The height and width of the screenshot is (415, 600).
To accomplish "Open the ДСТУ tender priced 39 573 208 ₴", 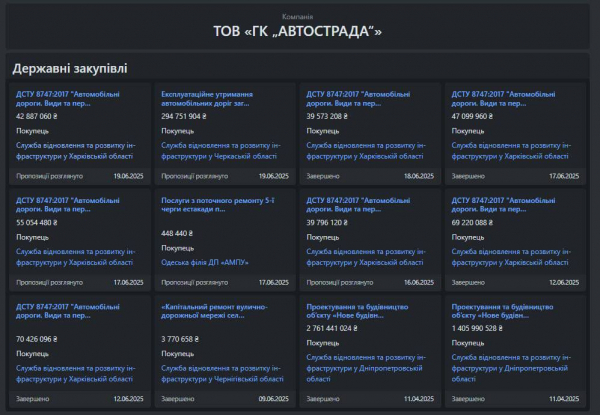I will [x=361, y=97].
